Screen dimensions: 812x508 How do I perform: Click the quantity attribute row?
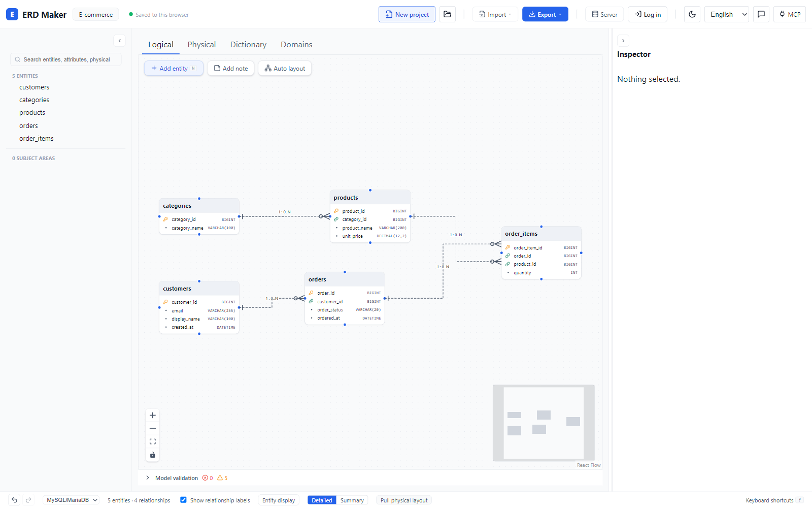(541, 273)
